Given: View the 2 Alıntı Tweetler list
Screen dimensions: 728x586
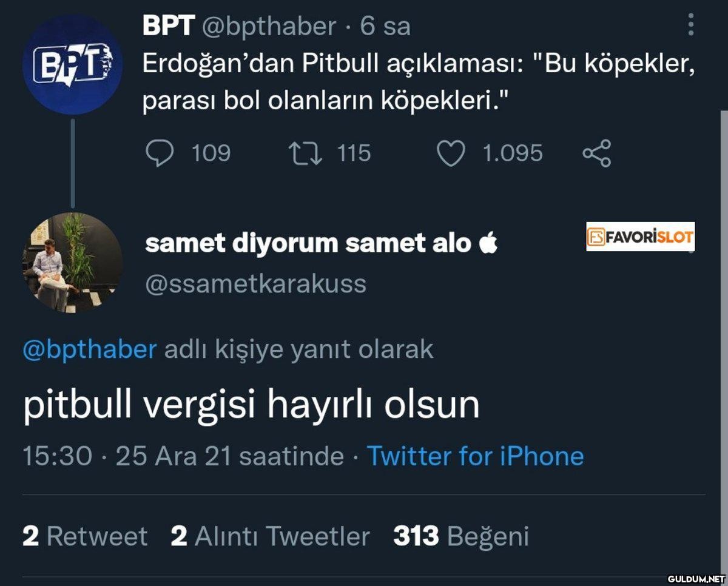Looking at the screenshot, I should [270, 536].
